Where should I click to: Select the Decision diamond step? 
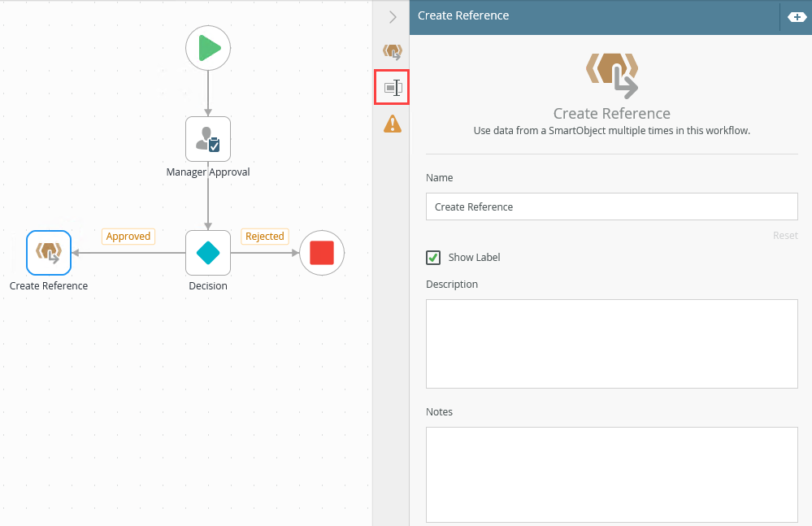tap(207, 253)
